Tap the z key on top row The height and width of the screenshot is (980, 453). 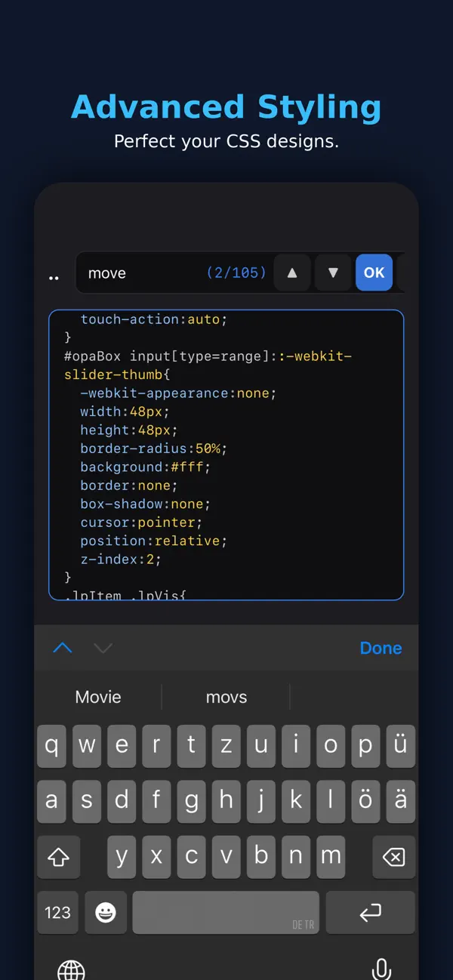coord(226,746)
